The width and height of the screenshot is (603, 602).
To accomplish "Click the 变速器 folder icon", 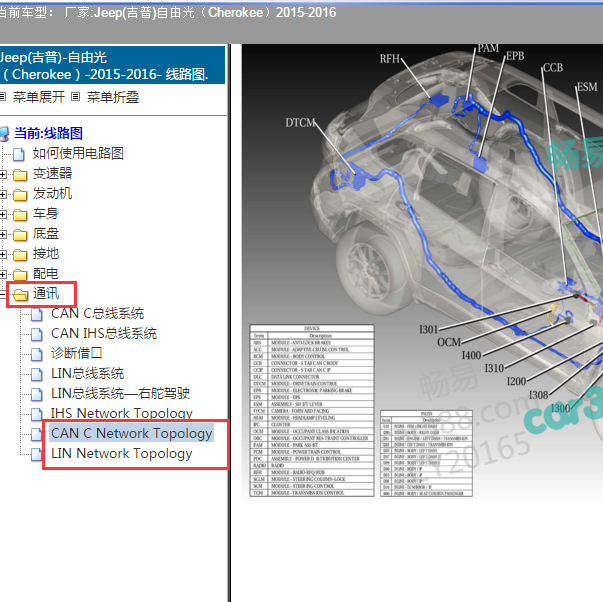I will 20,175.
